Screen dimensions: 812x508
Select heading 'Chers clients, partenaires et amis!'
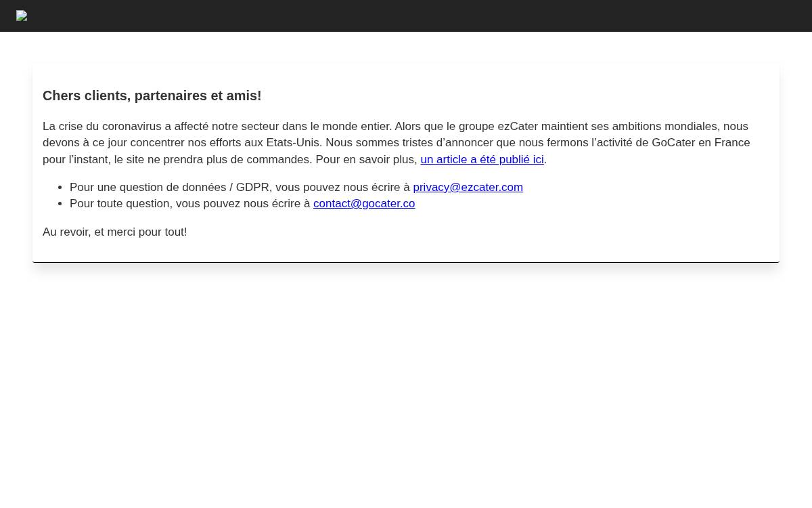click(x=152, y=96)
